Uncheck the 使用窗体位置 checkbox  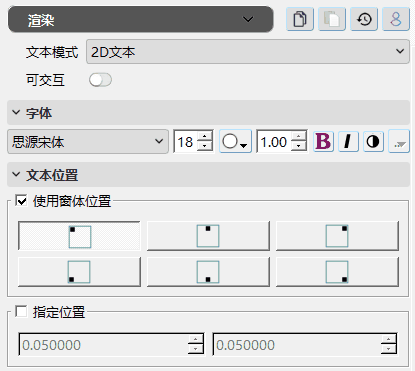pos(21,201)
